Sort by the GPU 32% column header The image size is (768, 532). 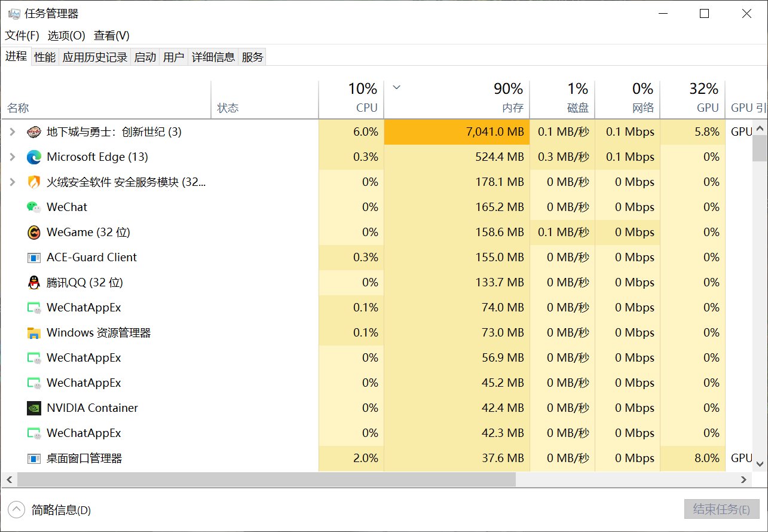[x=693, y=99]
